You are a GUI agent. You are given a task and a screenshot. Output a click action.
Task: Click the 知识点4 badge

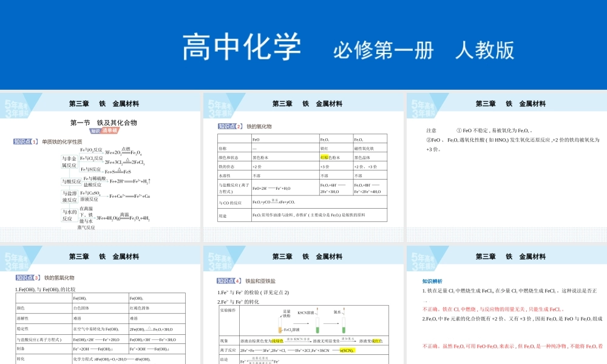pos(229,281)
